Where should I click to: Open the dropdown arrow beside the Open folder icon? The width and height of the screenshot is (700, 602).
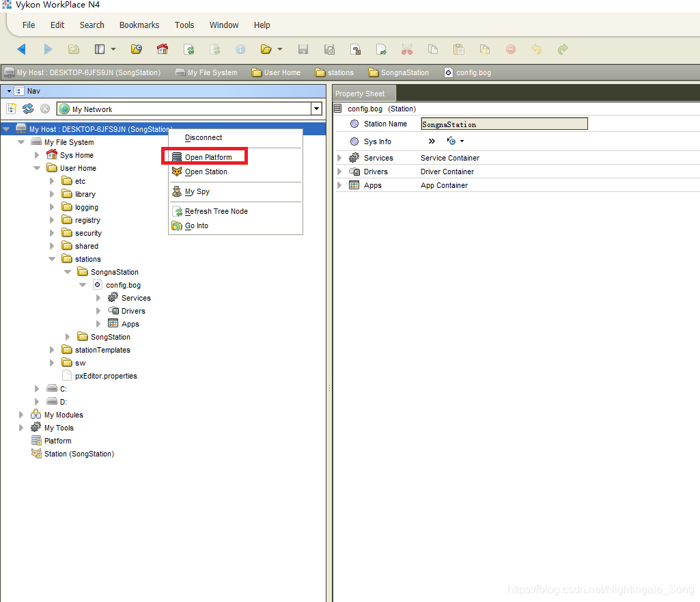coord(280,49)
